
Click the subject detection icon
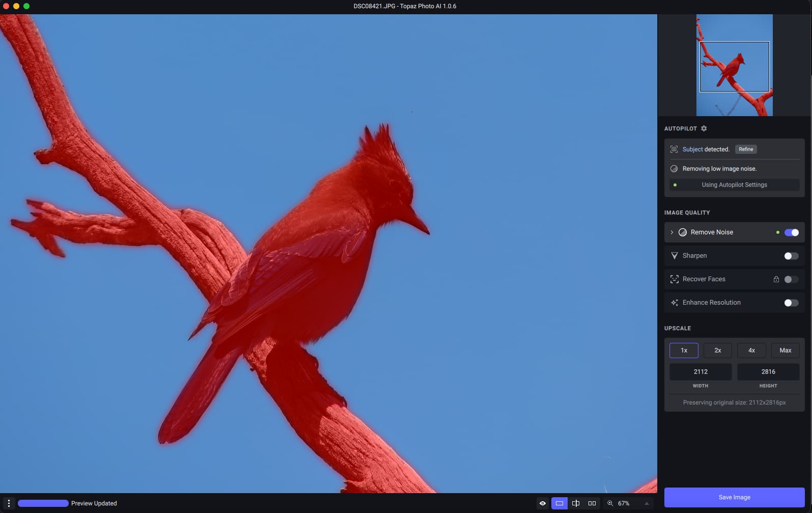pos(674,149)
